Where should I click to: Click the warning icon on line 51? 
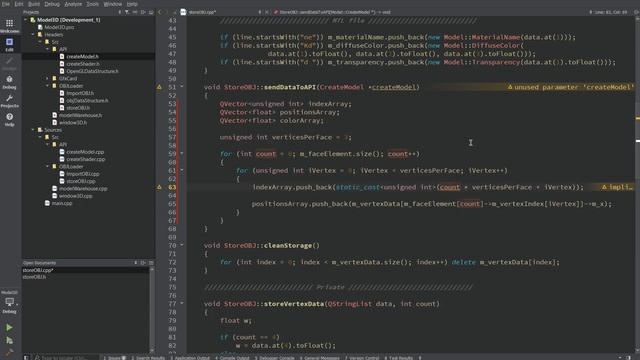click(x=159, y=87)
